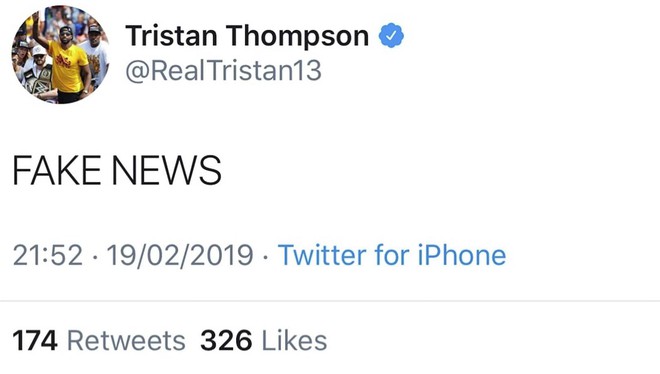Select the FAKE NEWS tweet text

tap(117, 170)
